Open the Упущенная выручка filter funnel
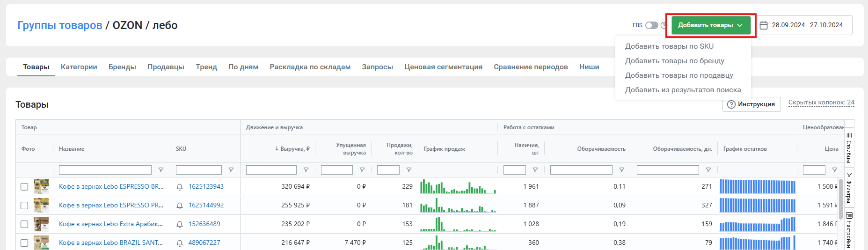This screenshot has width=868, height=250. [362, 170]
